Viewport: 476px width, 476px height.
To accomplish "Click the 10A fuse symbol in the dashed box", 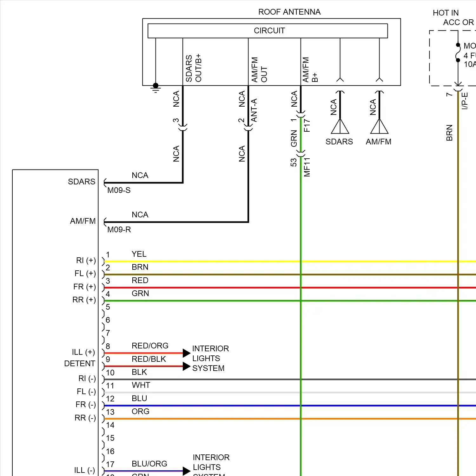I will click(x=458, y=52).
